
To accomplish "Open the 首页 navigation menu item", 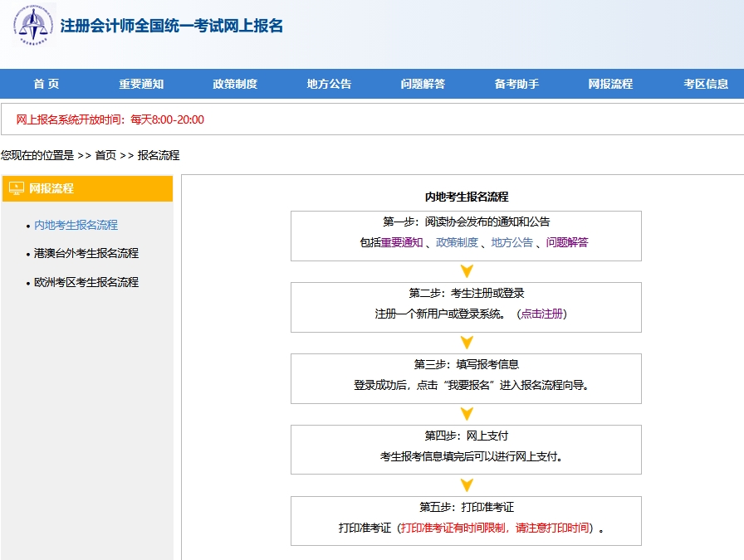I will pos(46,84).
